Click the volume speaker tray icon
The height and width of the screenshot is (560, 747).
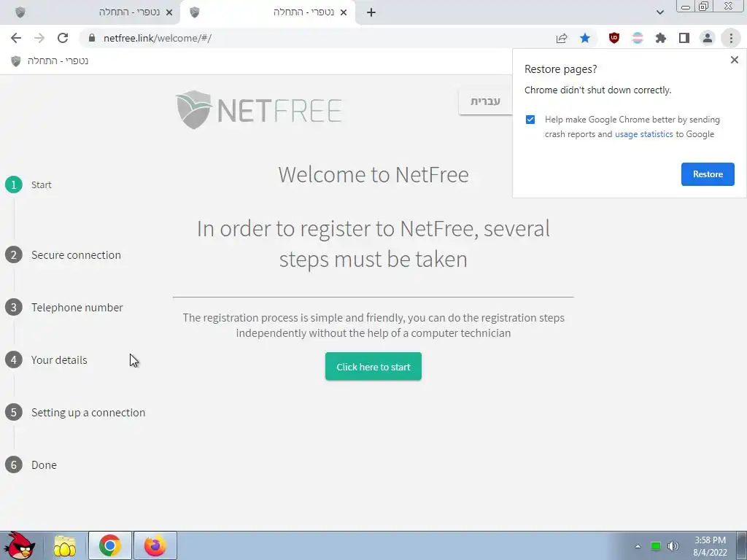pos(673,546)
